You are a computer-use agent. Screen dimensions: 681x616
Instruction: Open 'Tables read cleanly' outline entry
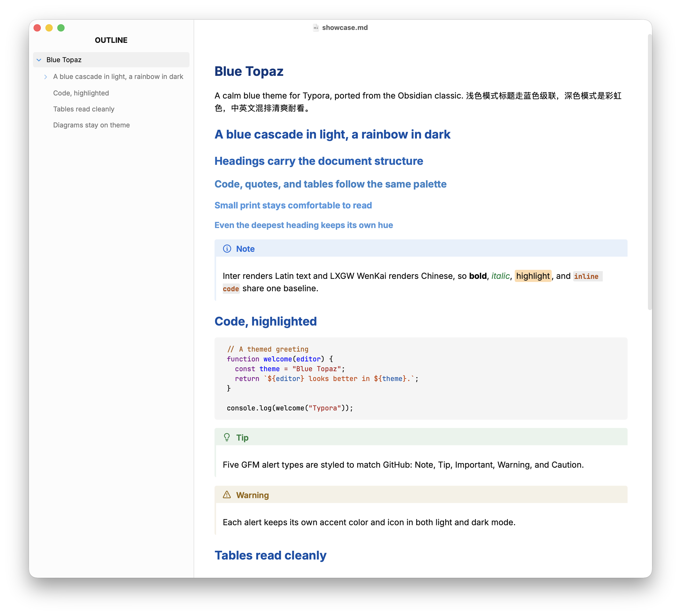pyautogui.click(x=84, y=109)
